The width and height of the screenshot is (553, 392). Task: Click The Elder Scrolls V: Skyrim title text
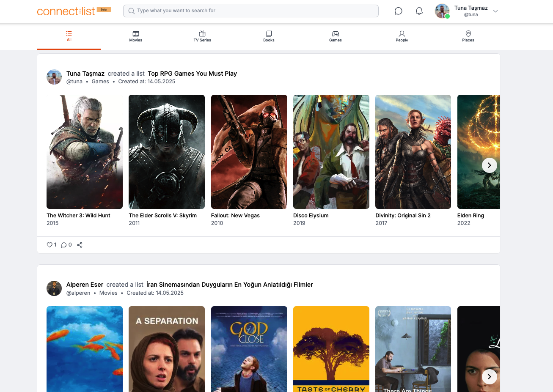pos(163,216)
